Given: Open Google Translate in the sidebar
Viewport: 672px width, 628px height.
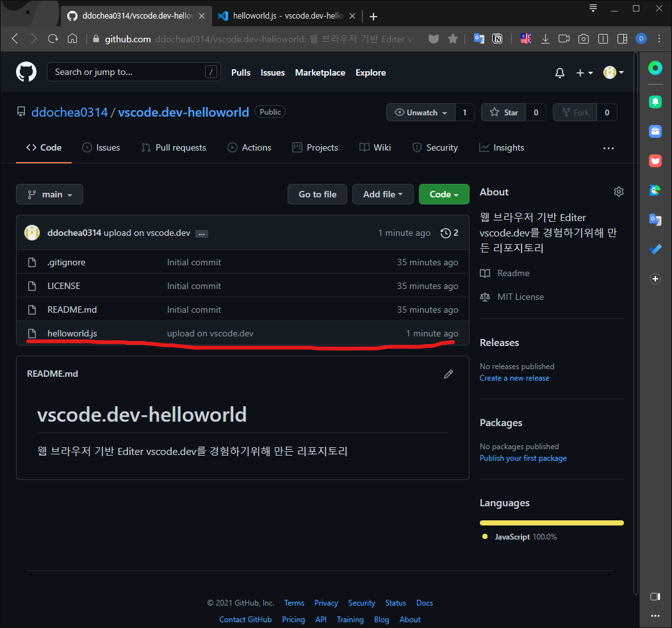Looking at the screenshot, I should (x=655, y=220).
